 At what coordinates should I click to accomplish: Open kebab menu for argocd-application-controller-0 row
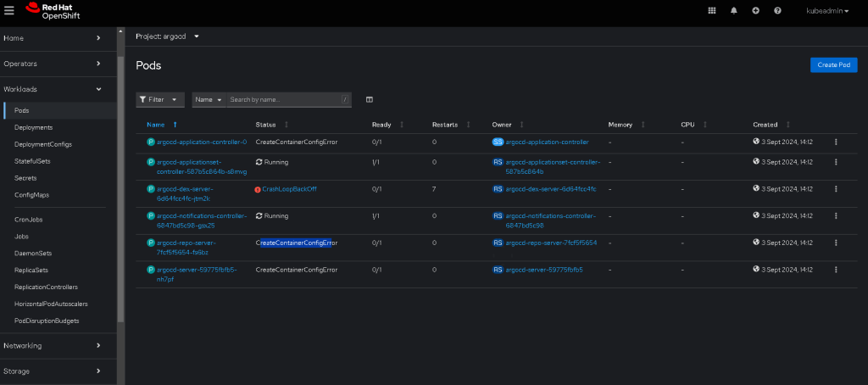[x=836, y=142]
